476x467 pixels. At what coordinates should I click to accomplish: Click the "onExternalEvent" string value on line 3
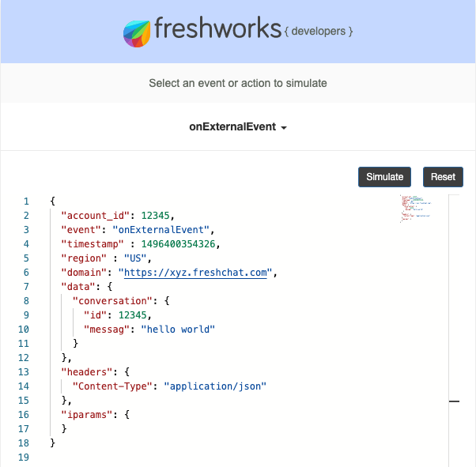(x=161, y=230)
